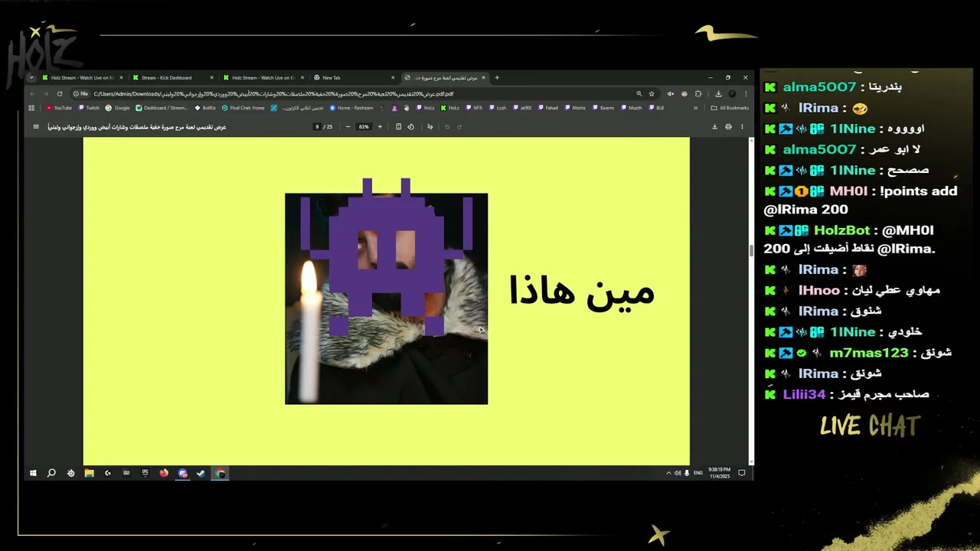Image resolution: width=980 pixels, height=551 pixels.
Task: Reload the current browser page
Action: (60, 94)
